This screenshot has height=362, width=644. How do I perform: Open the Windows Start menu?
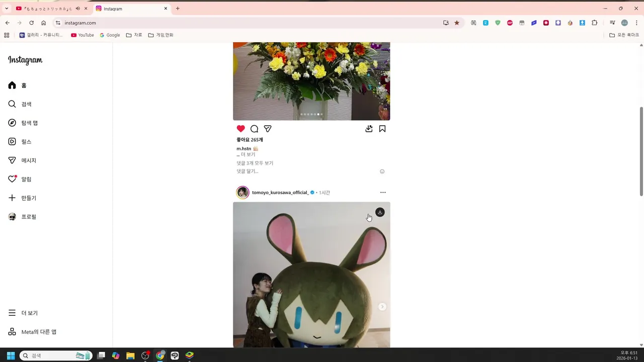point(11,355)
